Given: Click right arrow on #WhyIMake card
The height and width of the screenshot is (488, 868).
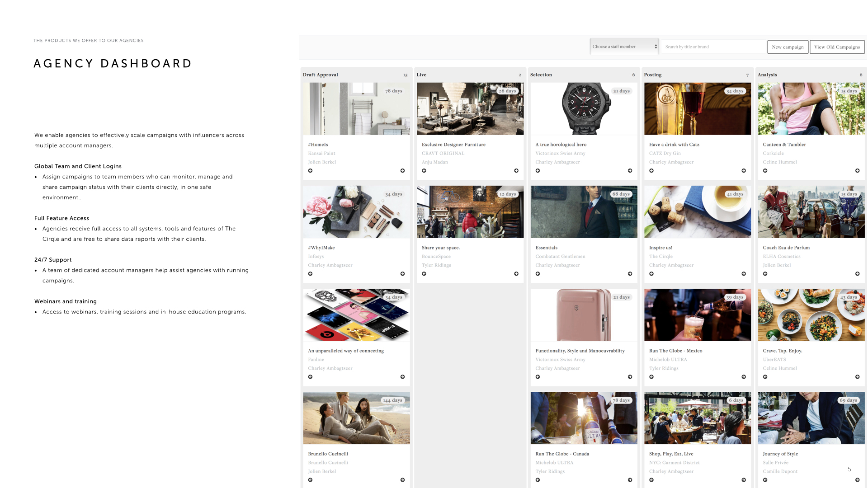Looking at the screenshot, I should 402,274.
